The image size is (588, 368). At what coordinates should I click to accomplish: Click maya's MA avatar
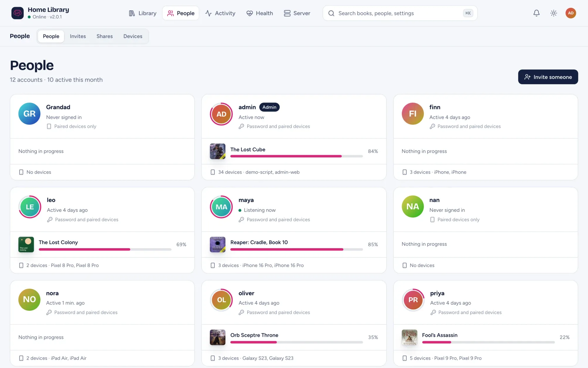pyautogui.click(x=221, y=207)
